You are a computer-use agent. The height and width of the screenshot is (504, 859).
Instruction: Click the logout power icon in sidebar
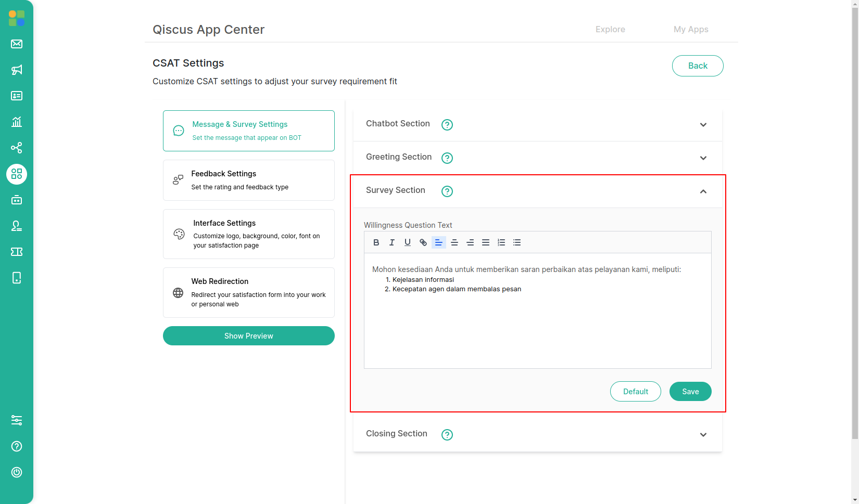coord(17,472)
